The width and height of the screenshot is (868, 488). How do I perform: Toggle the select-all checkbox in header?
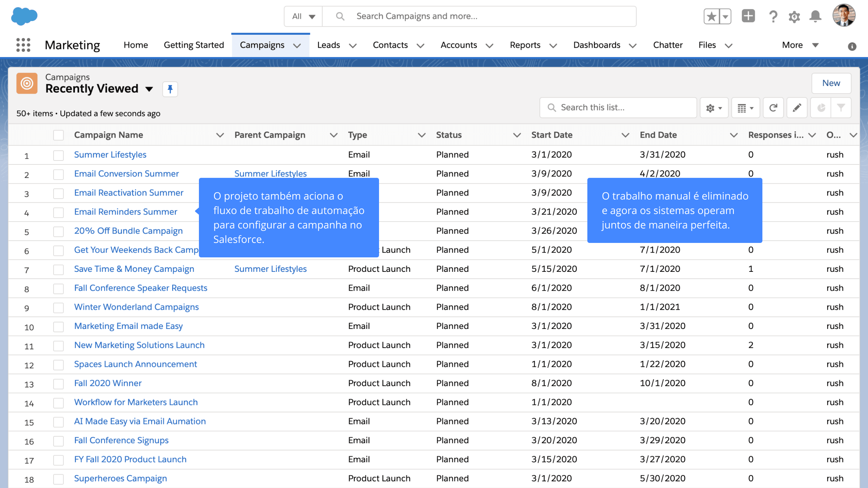[58, 135]
